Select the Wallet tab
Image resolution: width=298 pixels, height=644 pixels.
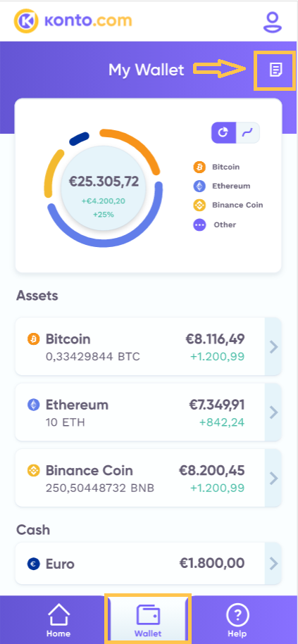click(x=148, y=619)
